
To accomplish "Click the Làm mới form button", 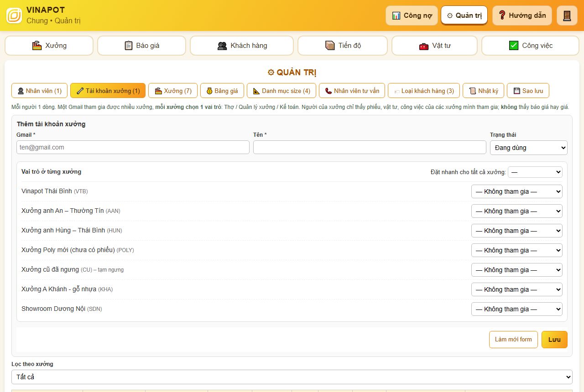I will click(513, 340).
